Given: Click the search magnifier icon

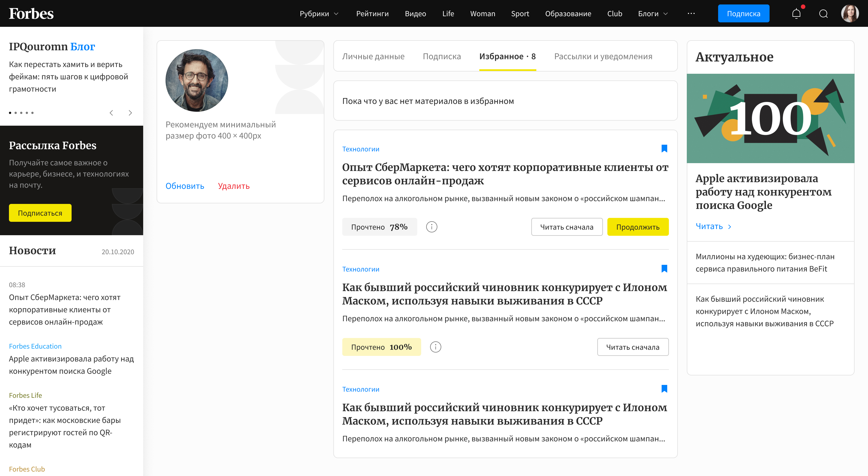Looking at the screenshot, I should point(823,13).
